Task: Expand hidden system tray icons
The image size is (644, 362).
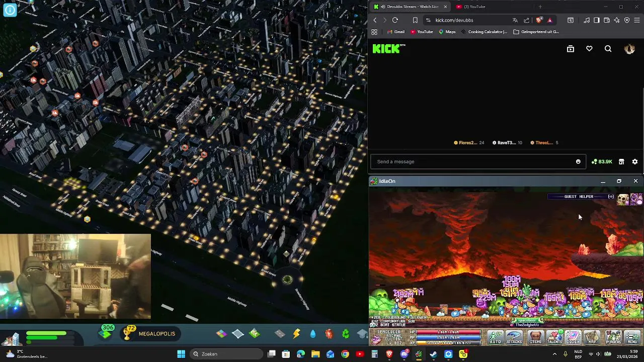Action: coord(554,354)
